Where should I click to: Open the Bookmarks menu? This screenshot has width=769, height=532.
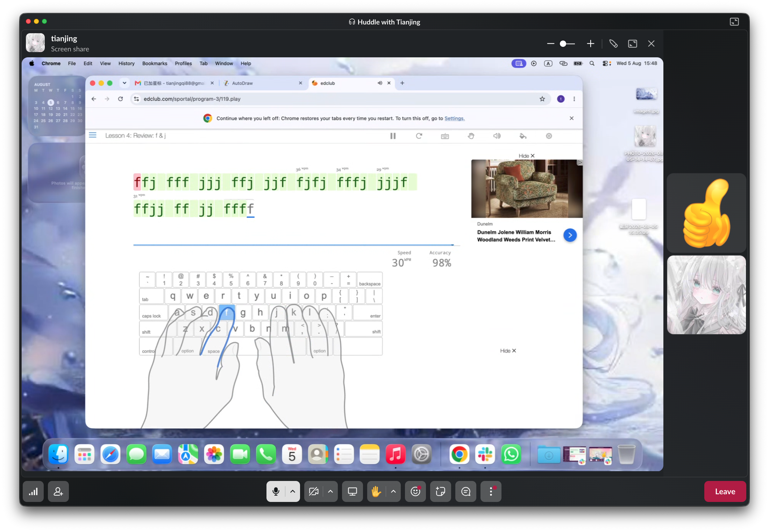155,63
